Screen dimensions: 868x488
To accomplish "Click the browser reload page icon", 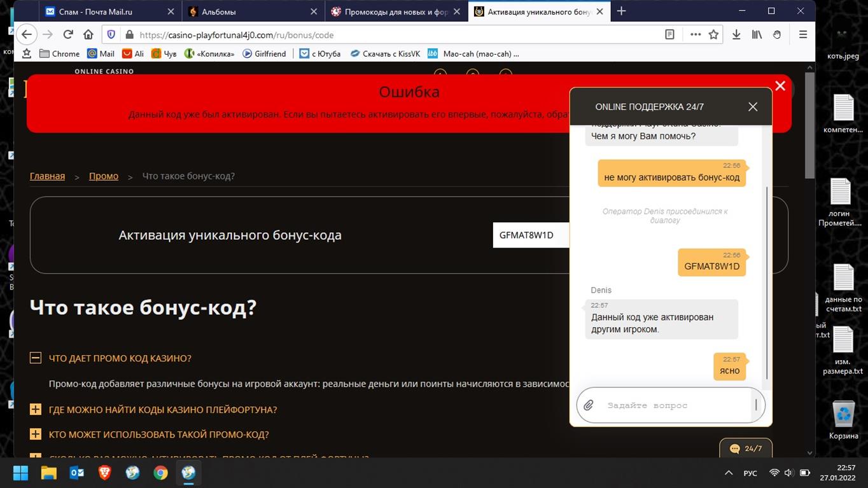I will pyautogui.click(x=68, y=35).
